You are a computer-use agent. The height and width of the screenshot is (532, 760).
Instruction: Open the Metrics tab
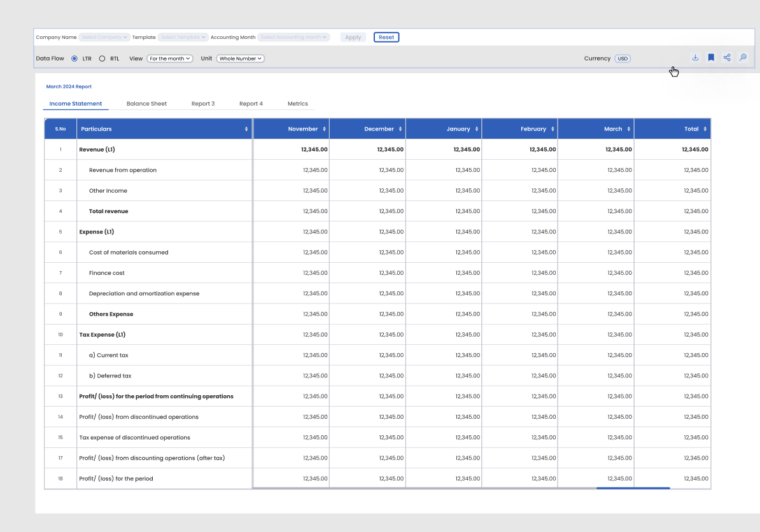coord(298,104)
